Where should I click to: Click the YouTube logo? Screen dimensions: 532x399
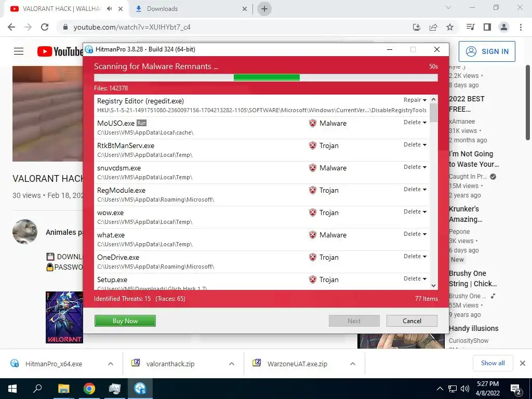[60, 51]
